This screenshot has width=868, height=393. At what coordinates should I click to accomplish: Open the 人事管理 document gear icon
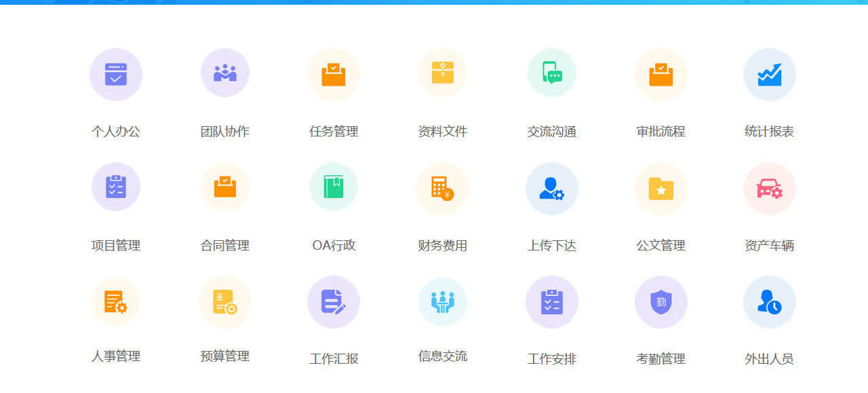click(116, 302)
